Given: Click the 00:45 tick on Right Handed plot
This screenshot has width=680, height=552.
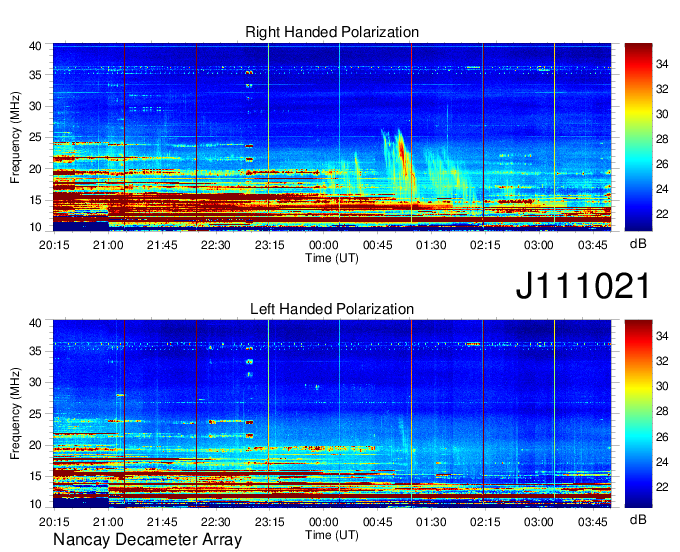Looking at the screenshot, I should point(377,245).
